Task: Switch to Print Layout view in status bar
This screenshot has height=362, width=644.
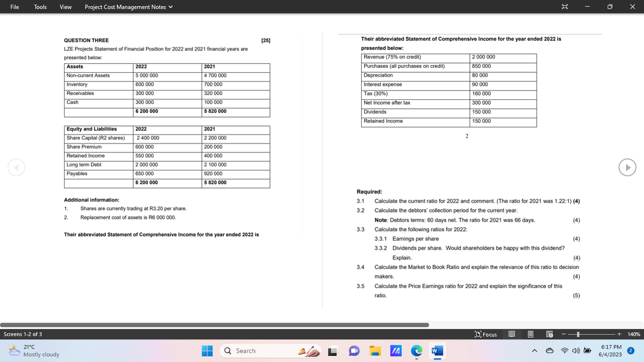Action: point(530,334)
